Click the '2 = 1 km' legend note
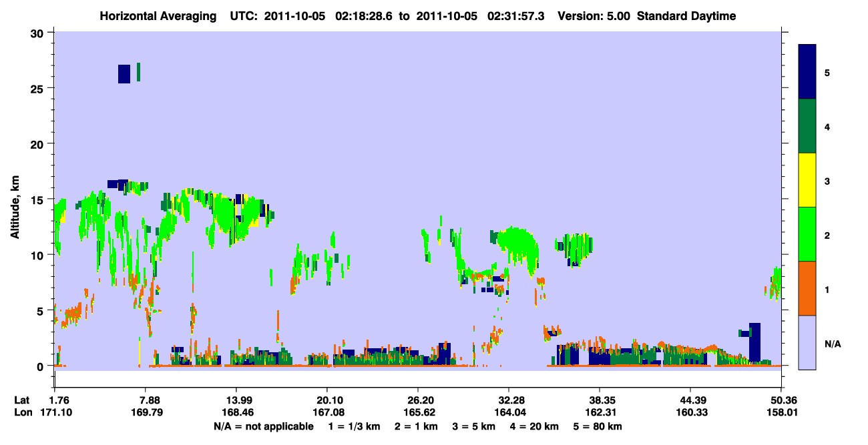The image size is (868, 445). coord(416,426)
